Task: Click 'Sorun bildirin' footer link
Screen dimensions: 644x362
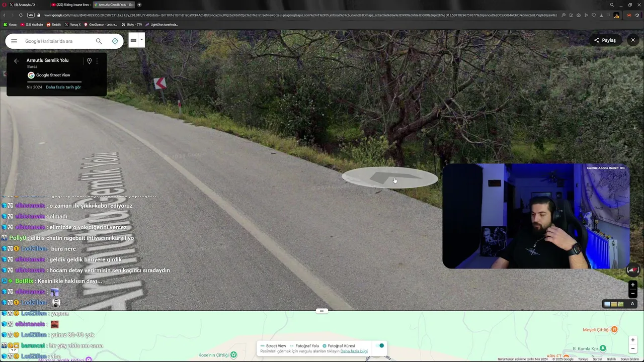Action: 629,359
